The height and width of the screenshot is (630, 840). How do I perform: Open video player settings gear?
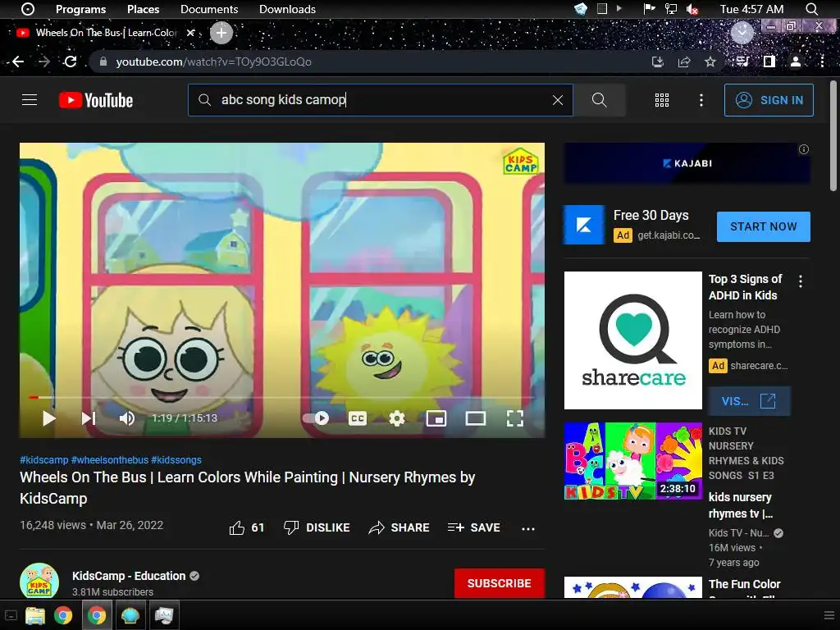[x=397, y=418]
